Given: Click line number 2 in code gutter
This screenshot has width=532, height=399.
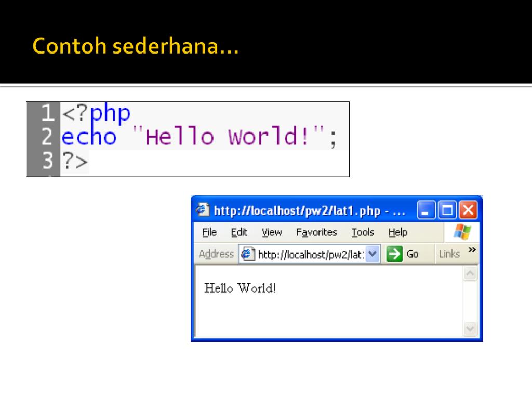Looking at the screenshot, I should coord(47,137).
